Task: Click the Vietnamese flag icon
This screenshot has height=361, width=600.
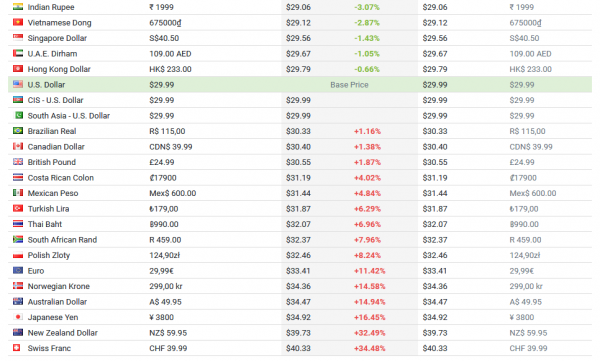Action: coord(18,22)
